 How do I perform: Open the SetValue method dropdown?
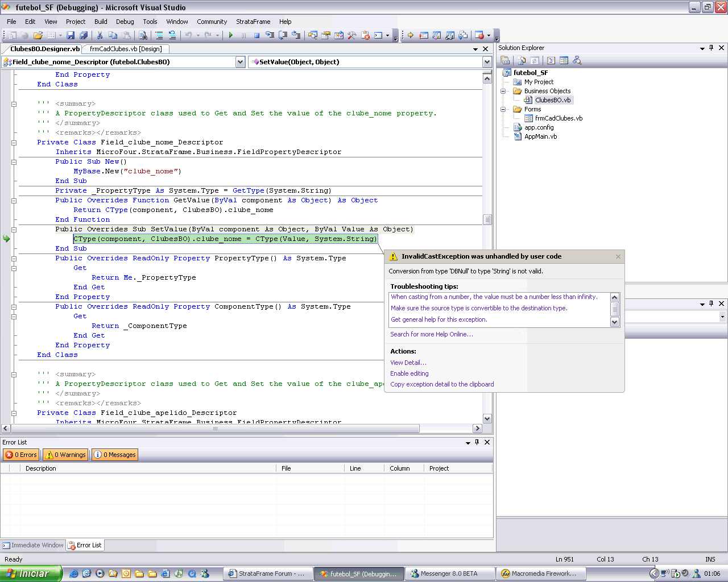pyautogui.click(x=487, y=62)
